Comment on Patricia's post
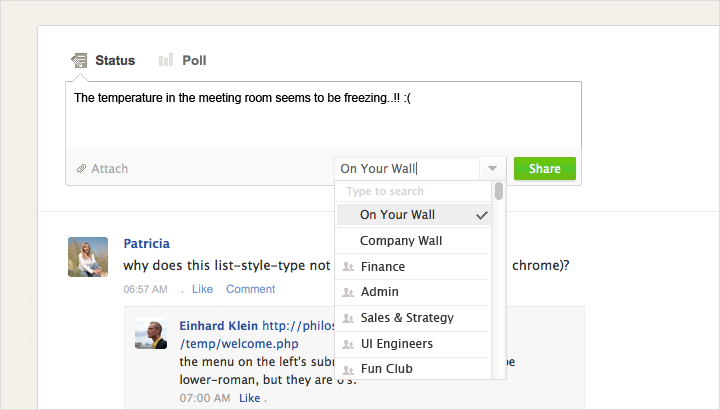 click(x=250, y=290)
